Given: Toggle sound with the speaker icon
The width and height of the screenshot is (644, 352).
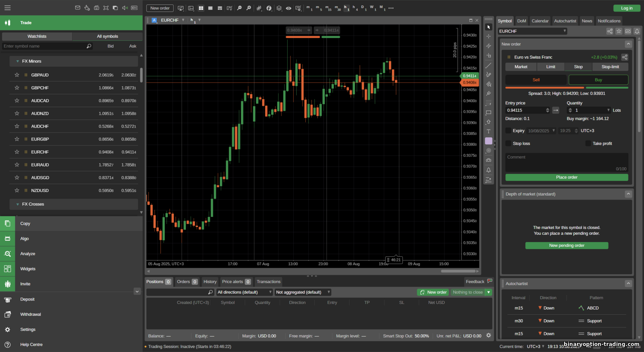Looking at the screenshot, I should [125, 8].
